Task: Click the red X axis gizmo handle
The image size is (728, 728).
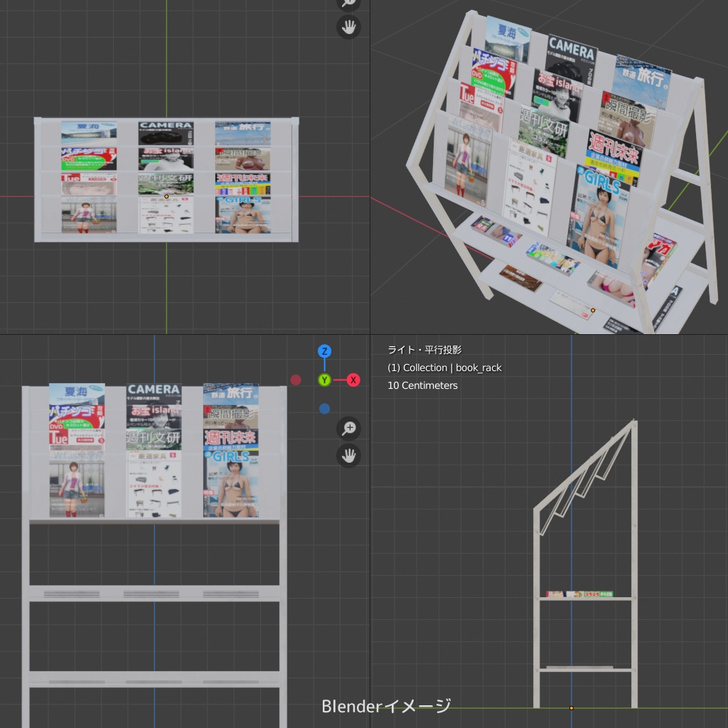Action: click(x=353, y=380)
